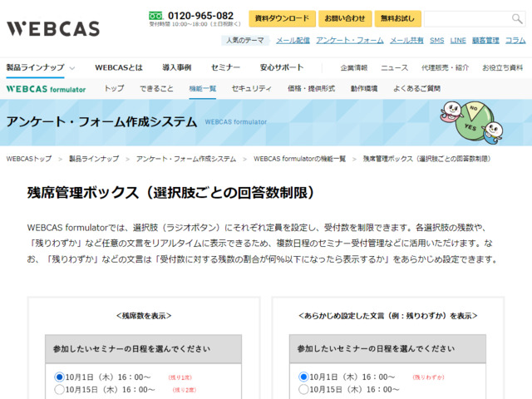Open the メール配信 theme link
532x399 pixels.
(293, 41)
